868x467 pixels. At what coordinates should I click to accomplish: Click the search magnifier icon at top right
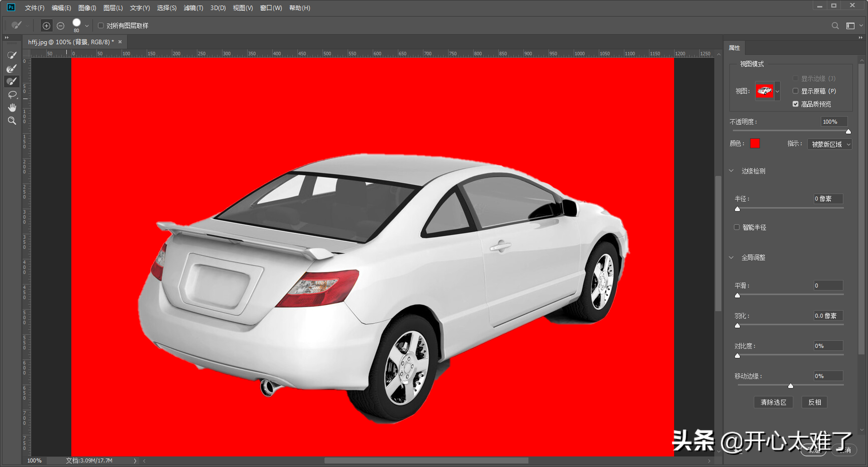click(x=835, y=26)
